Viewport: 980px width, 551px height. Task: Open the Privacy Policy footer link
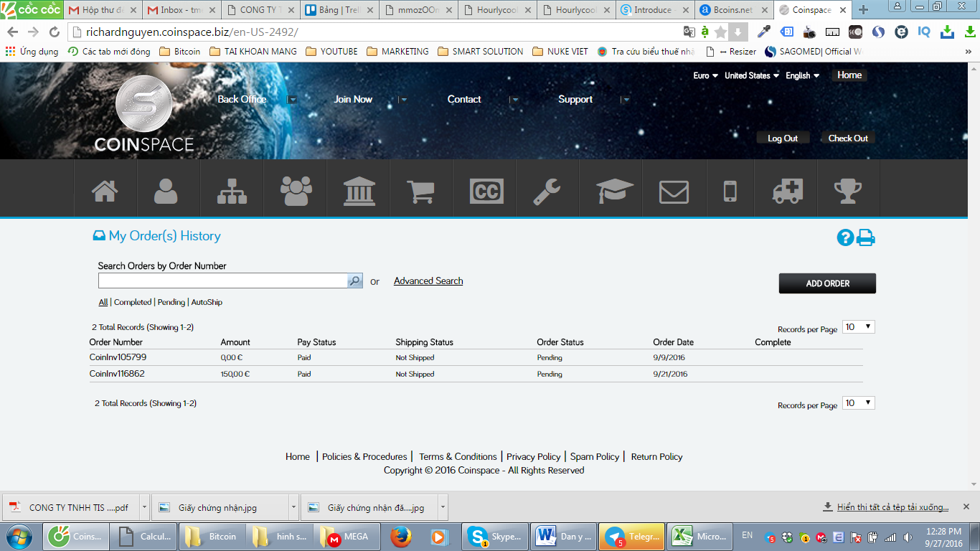point(533,457)
